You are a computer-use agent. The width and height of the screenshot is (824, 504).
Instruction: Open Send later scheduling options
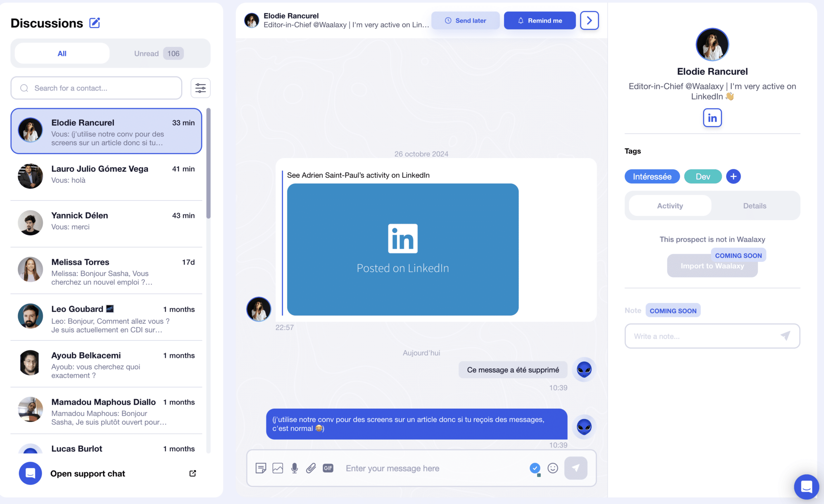tap(466, 20)
